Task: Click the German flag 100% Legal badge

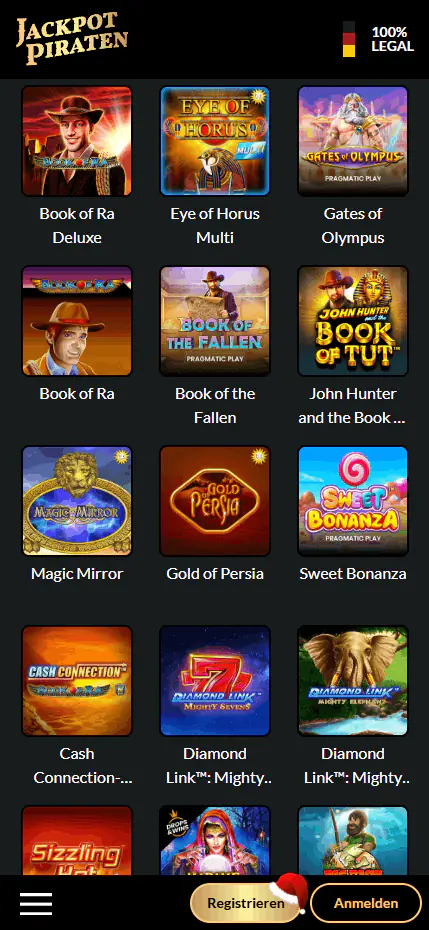Action: pyautogui.click(x=379, y=39)
